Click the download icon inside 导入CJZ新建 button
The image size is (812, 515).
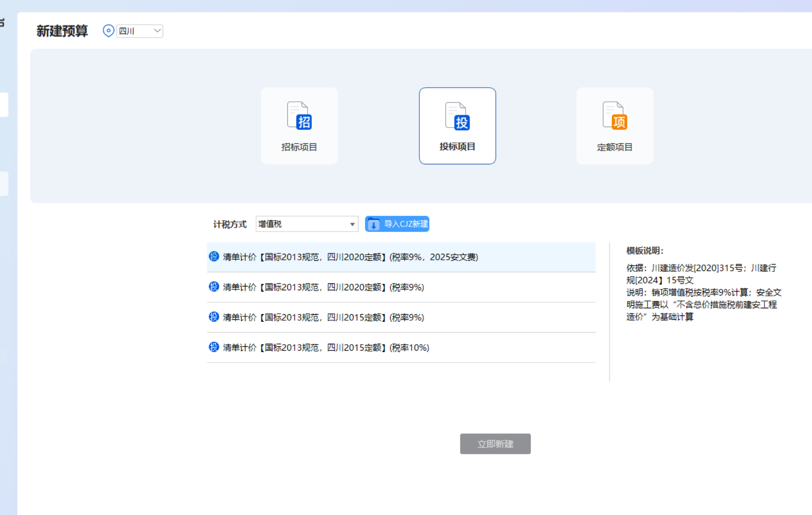coord(373,223)
